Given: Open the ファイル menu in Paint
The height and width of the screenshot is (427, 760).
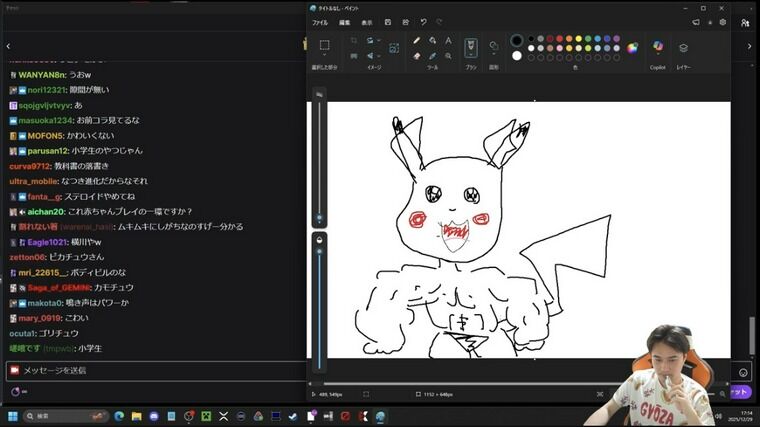Looking at the screenshot, I should point(320,23).
